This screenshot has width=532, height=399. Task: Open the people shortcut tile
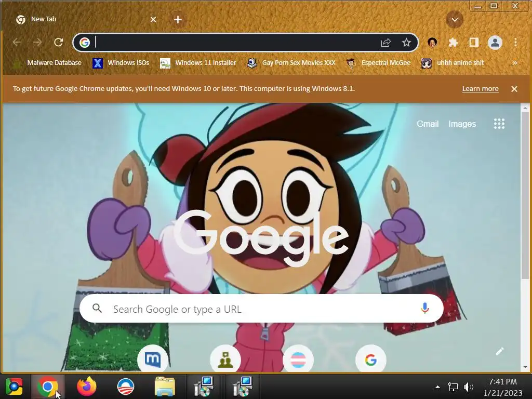coord(225,360)
